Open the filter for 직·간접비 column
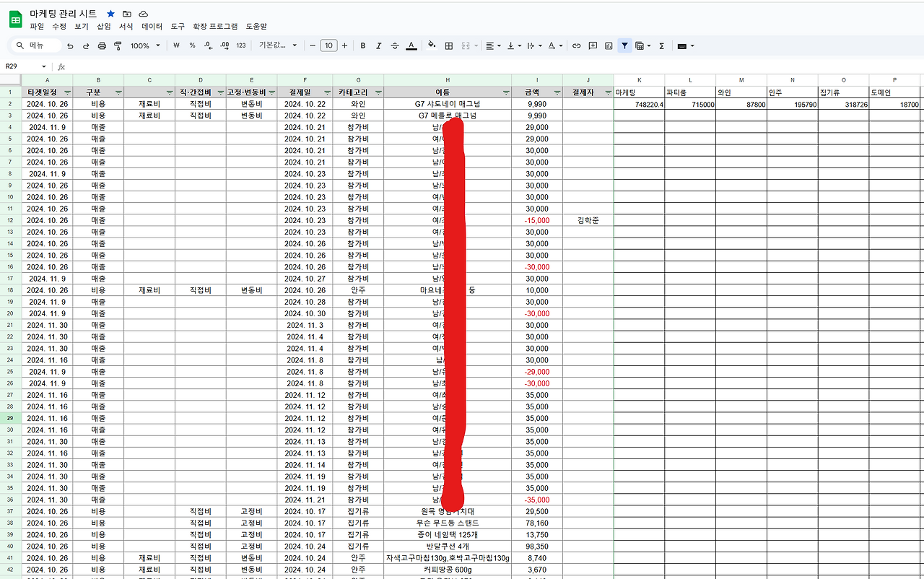The height and width of the screenshot is (579, 924). 219,92
